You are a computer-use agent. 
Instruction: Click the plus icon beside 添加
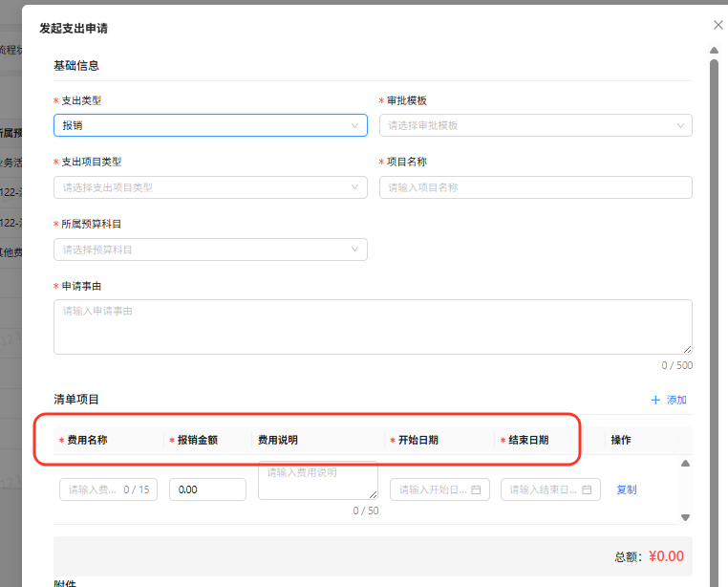pos(655,400)
